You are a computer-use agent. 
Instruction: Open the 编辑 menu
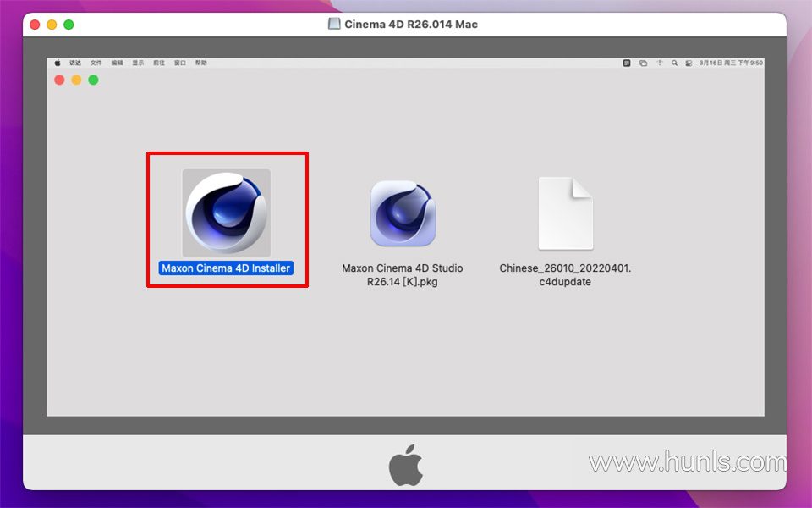click(x=117, y=63)
